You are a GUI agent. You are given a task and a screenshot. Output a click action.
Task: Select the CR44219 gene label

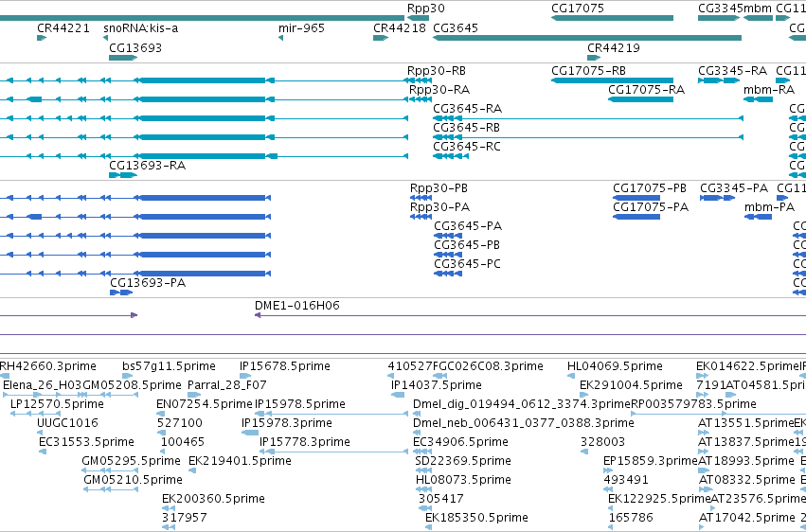click(613, 48)
